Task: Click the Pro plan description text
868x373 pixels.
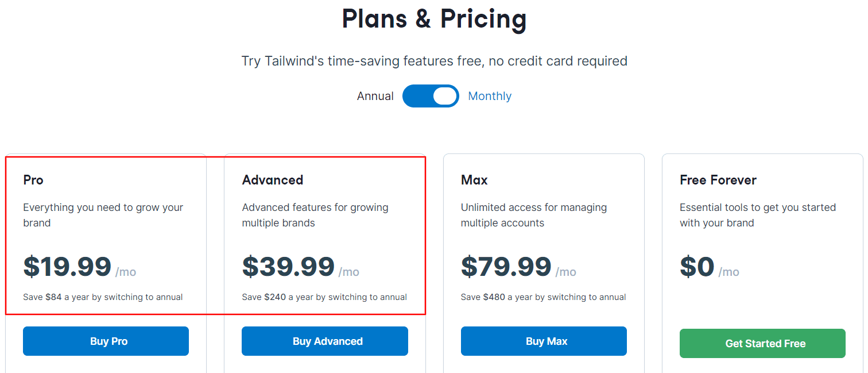Action: click(103, 215)
